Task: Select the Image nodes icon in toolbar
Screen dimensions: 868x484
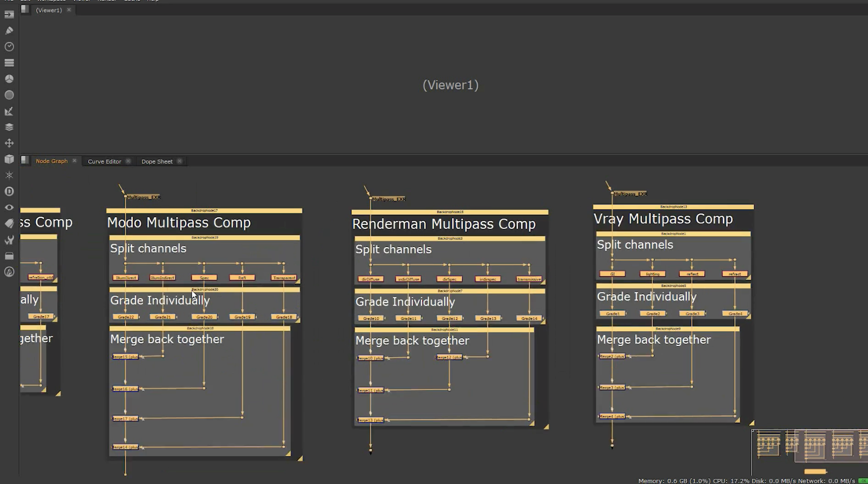Action: click(x=9, y=14)
